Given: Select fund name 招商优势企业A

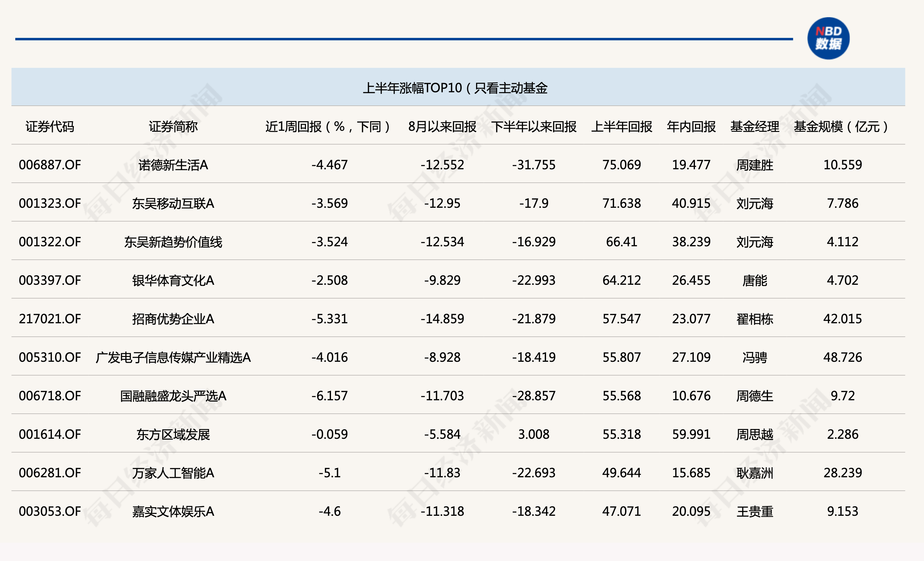Looking at the screenshot, I should pos(173,319).
